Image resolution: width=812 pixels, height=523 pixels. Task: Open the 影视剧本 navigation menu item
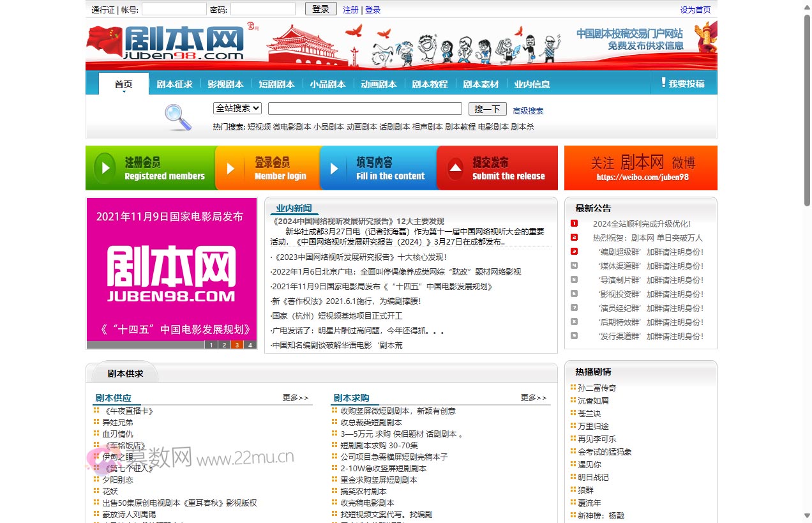225,84
